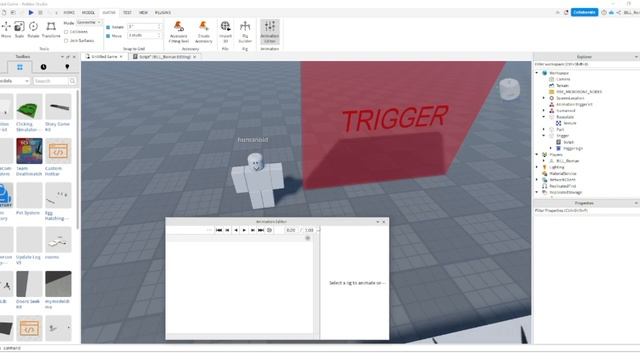Select the Scale tool in the ribbon
This screenshot has height=360, width=640.
[19, 29]
